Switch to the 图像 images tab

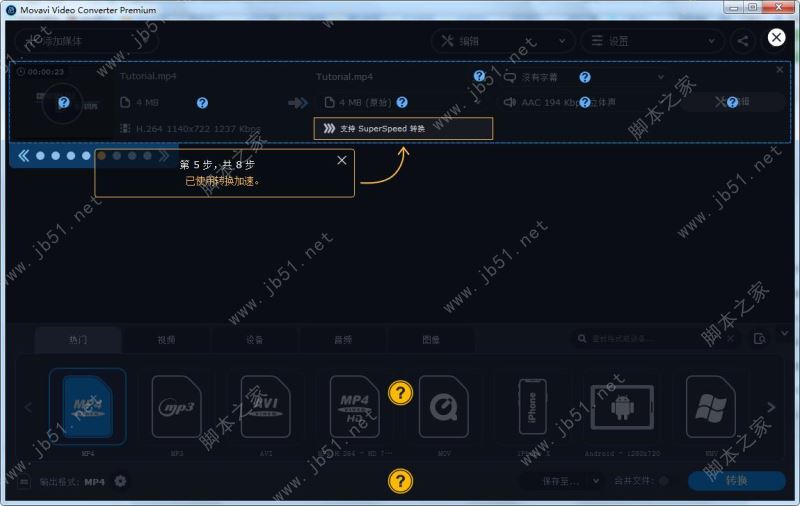click(431, 340)
